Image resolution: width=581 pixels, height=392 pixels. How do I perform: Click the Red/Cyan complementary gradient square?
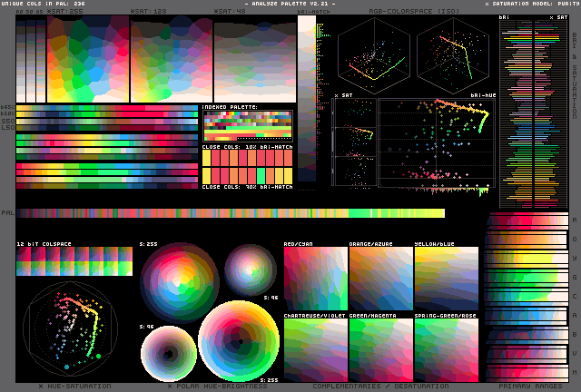pyautogui.click(x=315, y=279)
